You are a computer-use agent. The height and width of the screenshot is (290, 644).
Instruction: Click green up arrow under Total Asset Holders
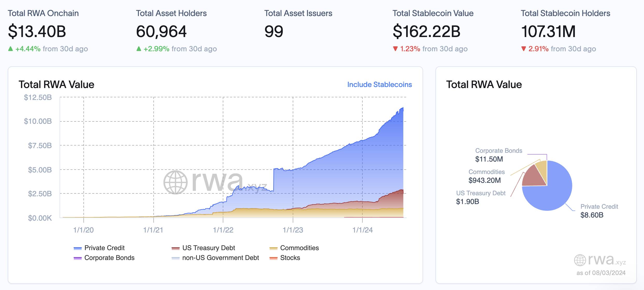(139, 49)
